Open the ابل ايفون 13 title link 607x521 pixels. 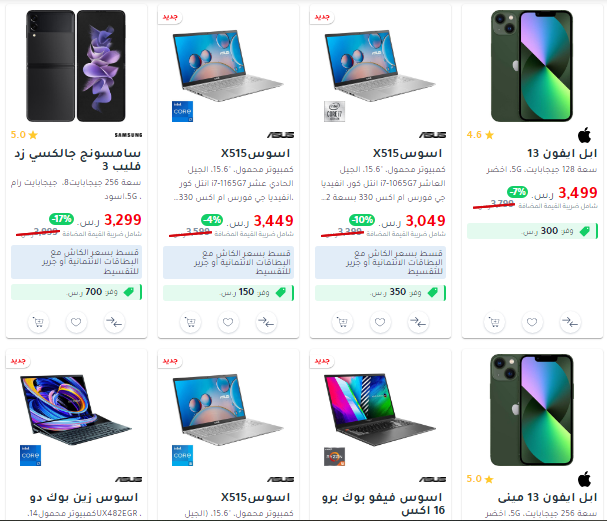(x=562, y=153)
